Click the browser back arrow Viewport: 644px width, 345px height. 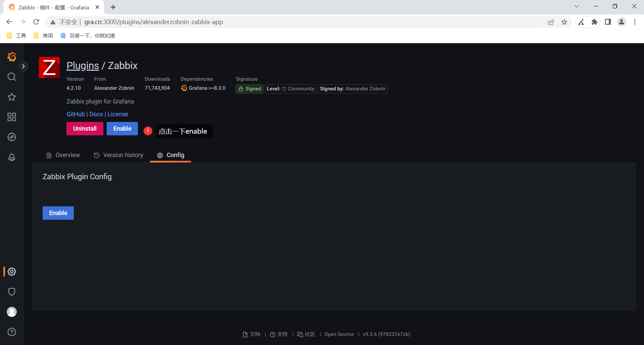pyautogui.click(x=9, y=22)
